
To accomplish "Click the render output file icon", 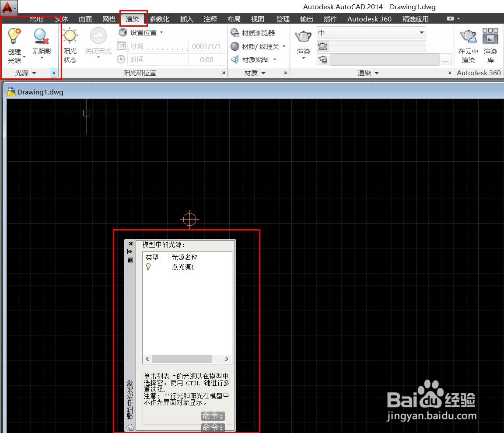I will tap(323, 59).
